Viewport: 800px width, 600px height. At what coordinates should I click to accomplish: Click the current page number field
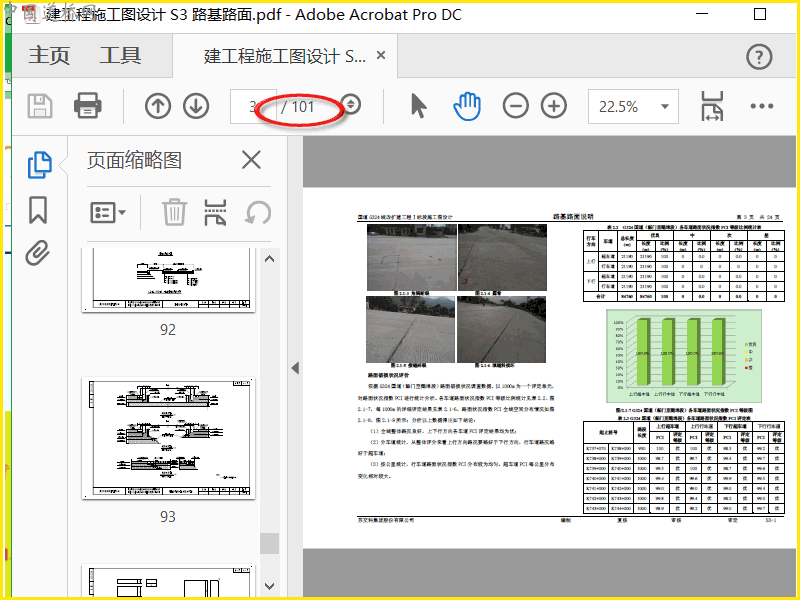253,106
